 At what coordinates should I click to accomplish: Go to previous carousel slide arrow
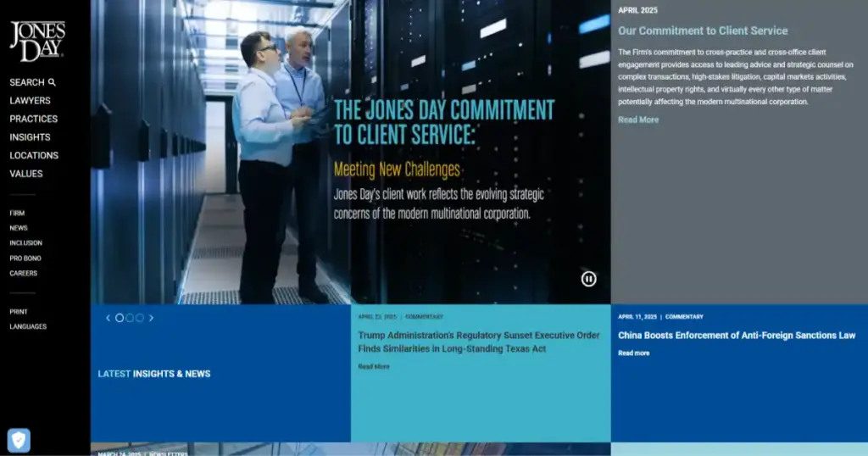pyautogui.click(x=108, y=318)
